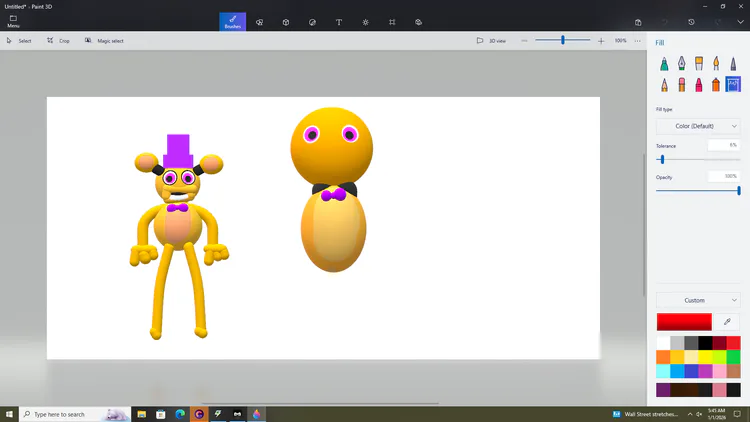
Task: Open the 2D shapes tab
Action: pos(259,22)
